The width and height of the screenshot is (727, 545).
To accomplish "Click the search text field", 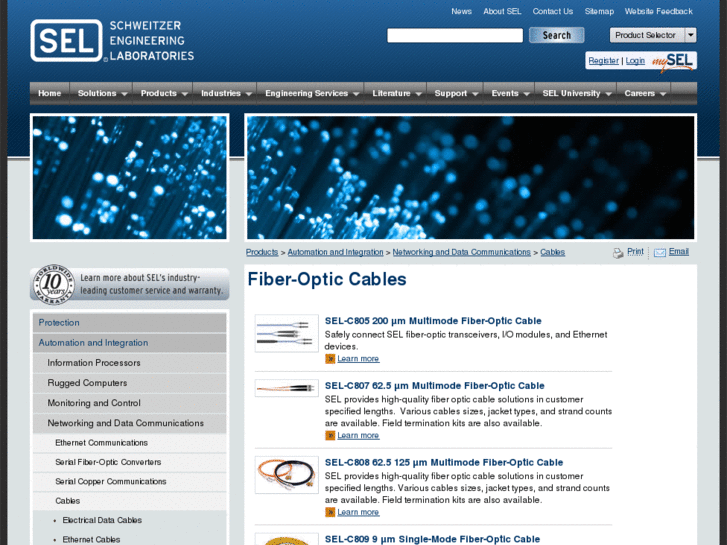I will 455,35.
